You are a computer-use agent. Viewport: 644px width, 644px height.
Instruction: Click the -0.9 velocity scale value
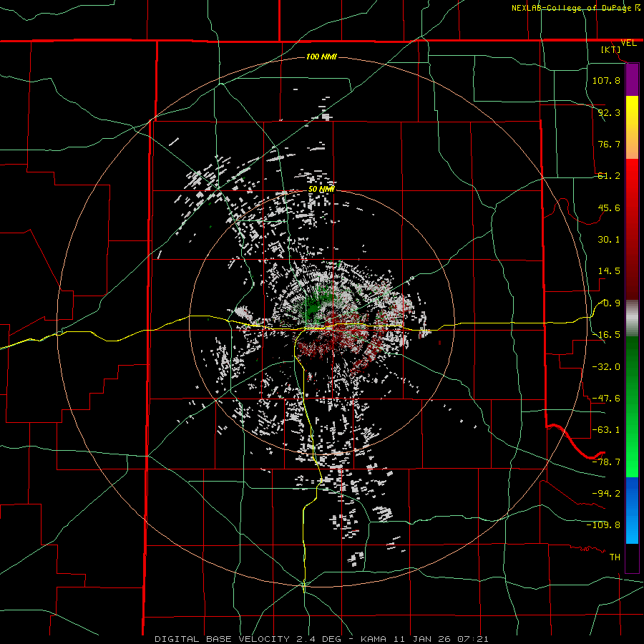(609, 303)
